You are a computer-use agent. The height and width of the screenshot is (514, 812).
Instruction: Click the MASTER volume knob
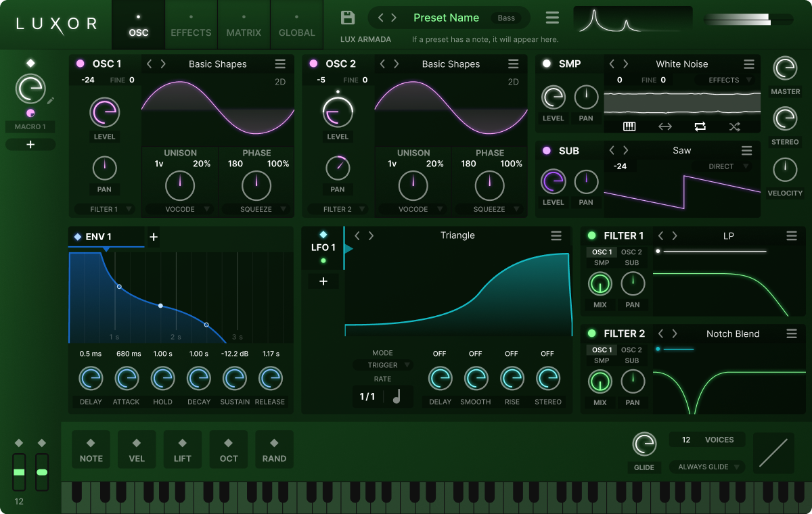click(x=785, y=68)
